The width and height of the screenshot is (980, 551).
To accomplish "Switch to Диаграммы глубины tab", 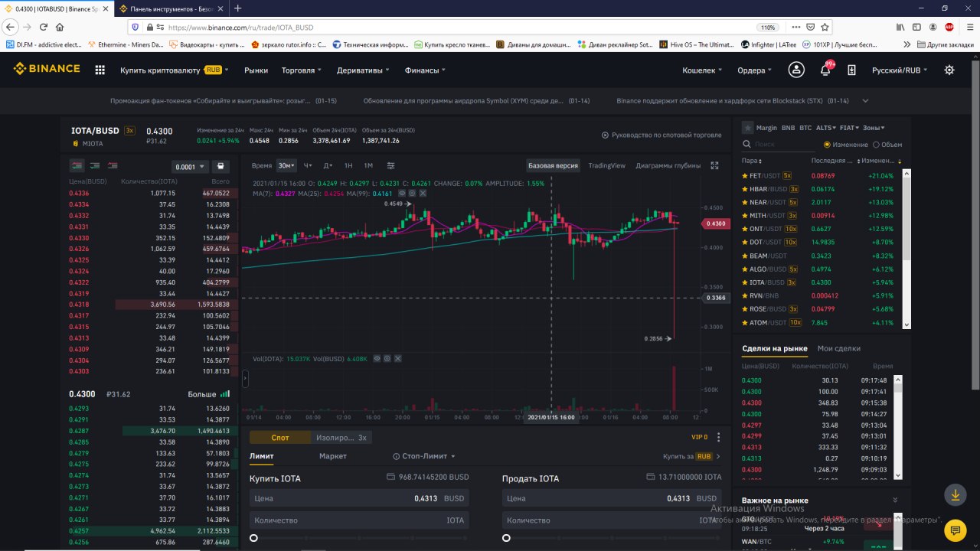I will (x=668, y=165).
